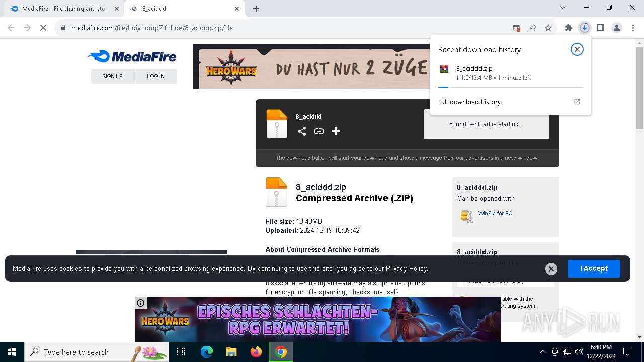Open the Chrome three-dot menu
The height and width of the screenshot is (362, 644).
[x=633, y=28]
